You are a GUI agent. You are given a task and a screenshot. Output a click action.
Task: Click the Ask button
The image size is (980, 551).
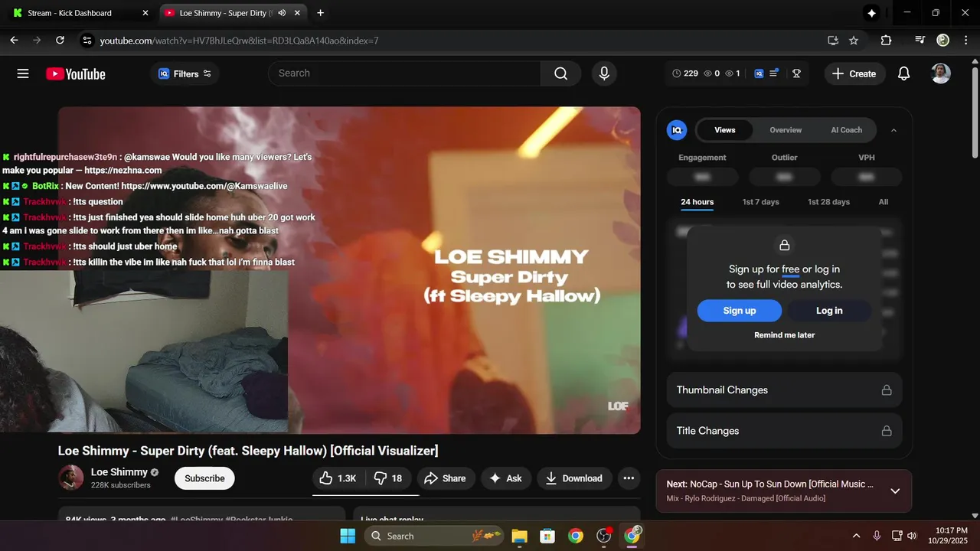coord(505,478)
